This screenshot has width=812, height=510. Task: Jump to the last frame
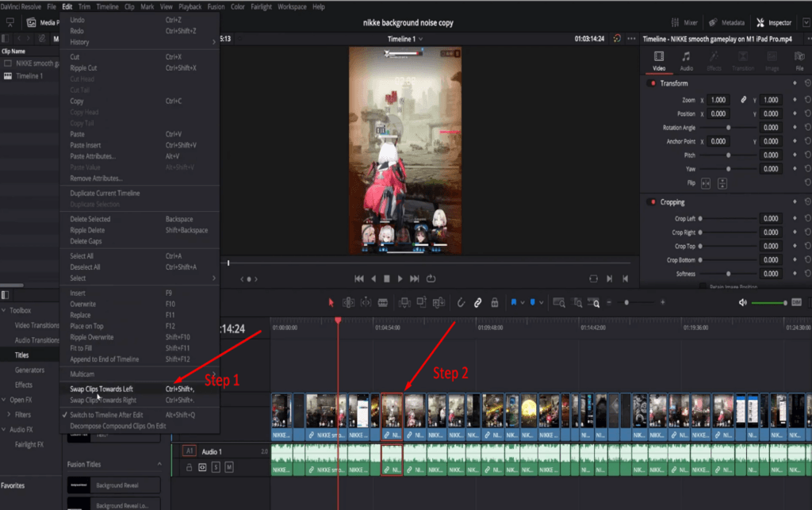tap(414, 278)
